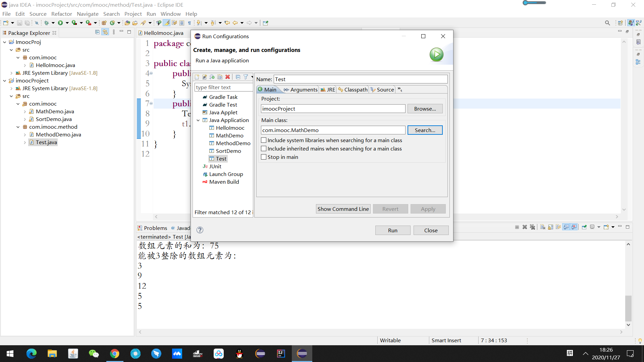Open WeChat from Windows taskbar

[94, 353]
